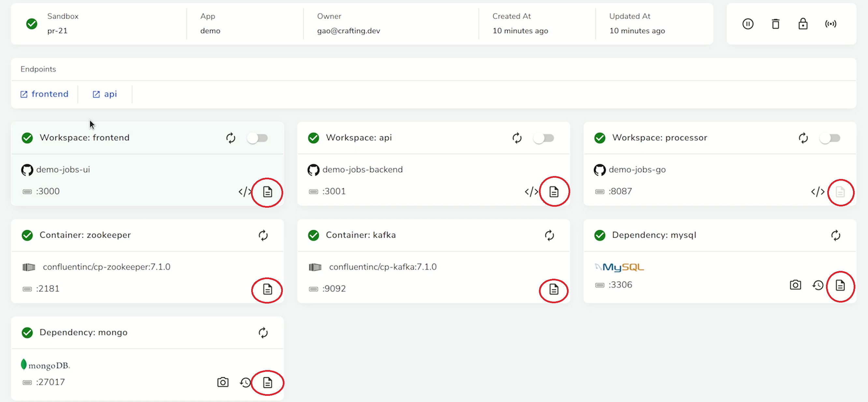868x402 pixels.
Task: Open the logs icon for Workspace frontend
Action: pyautogui.click(x=267, y=192)
